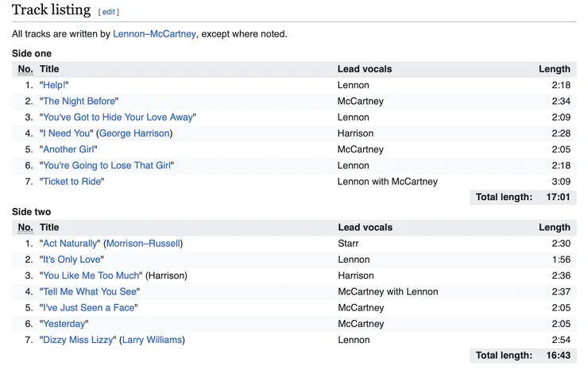The width and height of the screenshot is (588, 370).
Task: Click the Morrison–Russell songwriter link
Action: click(143, 243)
